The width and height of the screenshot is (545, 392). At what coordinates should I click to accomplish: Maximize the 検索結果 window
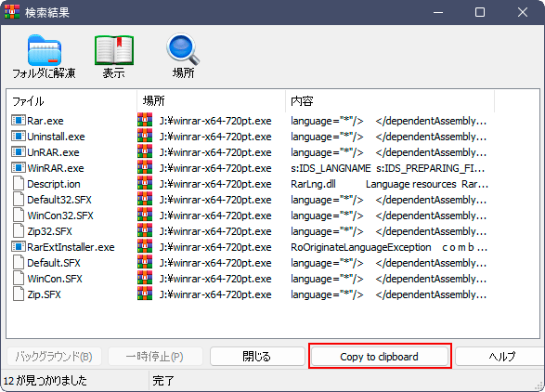(x=480, y=12)
